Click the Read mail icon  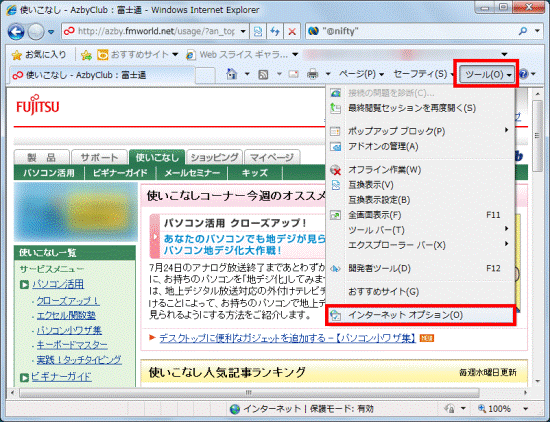coord(293,74)
